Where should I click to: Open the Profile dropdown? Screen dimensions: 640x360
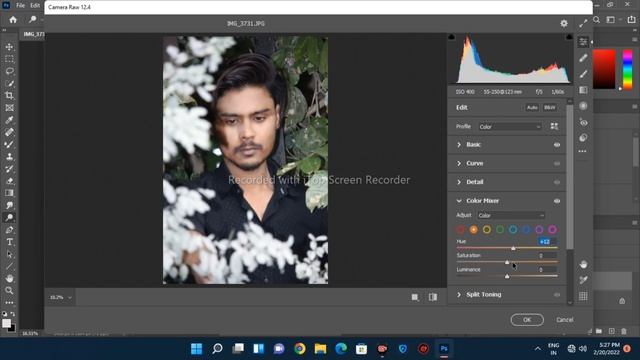click(510, 127)
